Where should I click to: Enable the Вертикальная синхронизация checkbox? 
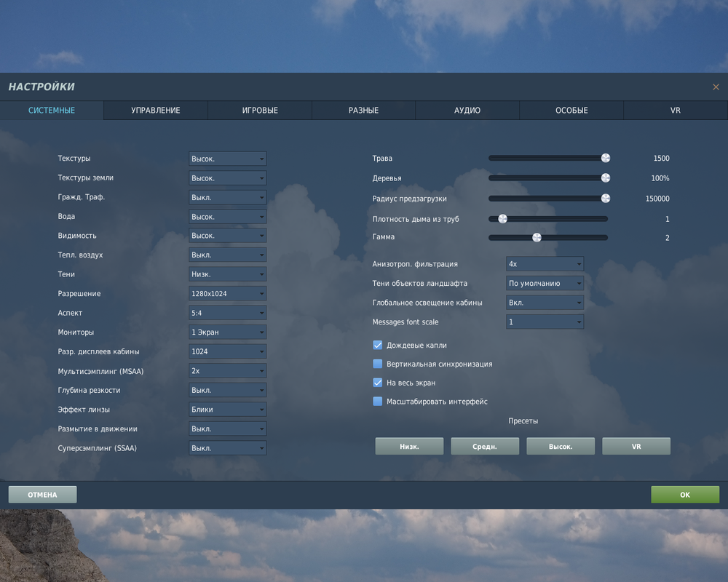(377, 364)
